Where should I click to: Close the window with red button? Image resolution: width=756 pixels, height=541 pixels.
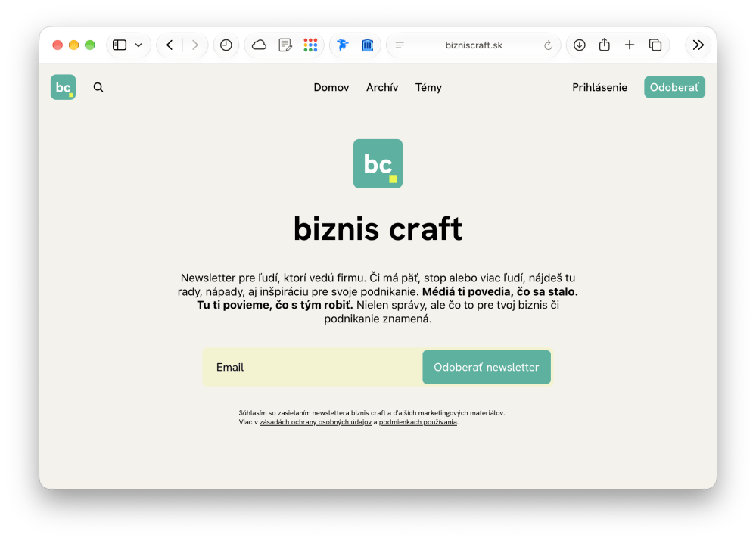(x=58, y=45)
